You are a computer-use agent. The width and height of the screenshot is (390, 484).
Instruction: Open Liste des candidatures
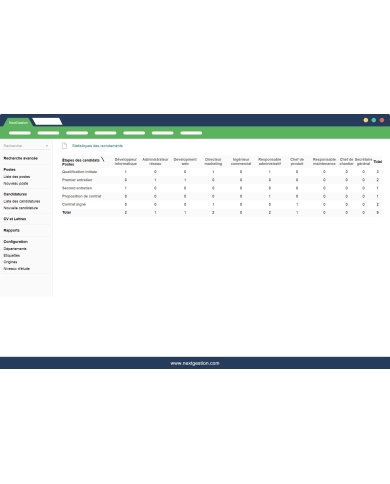tap(22, 201)
